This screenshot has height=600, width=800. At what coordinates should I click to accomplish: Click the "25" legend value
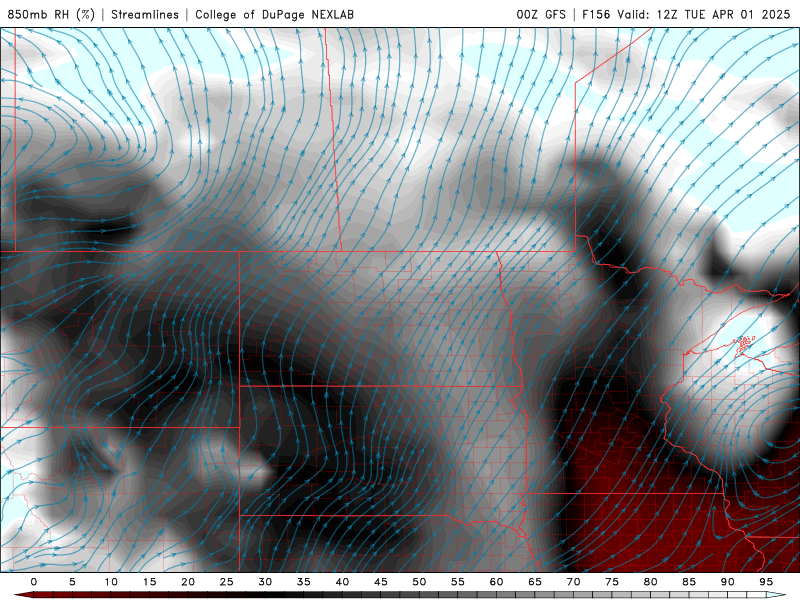pyautogui.click(x=227, y=582)
